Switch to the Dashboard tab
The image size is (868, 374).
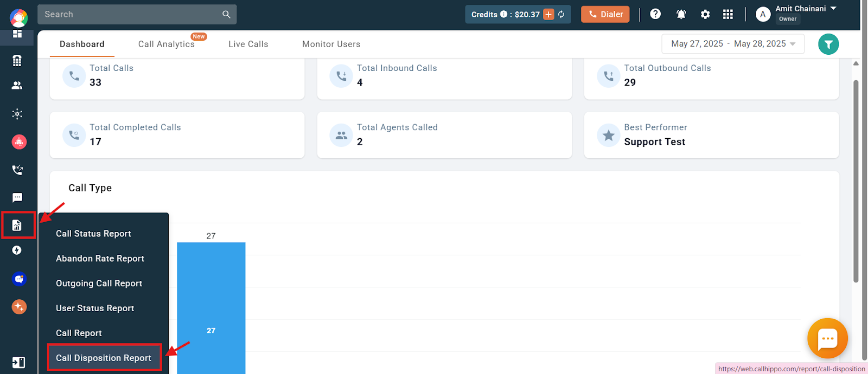click(82, 44)
